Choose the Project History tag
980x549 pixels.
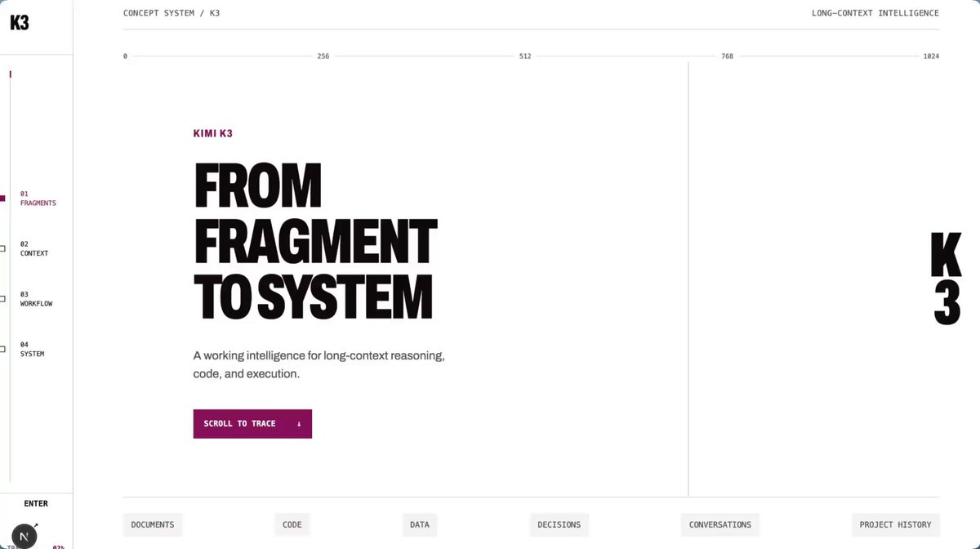(x=896, y=524)
